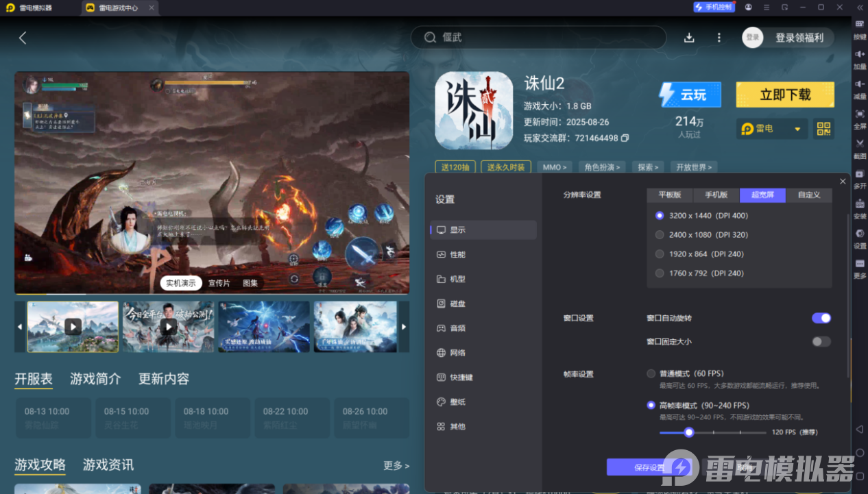Screen dimensions: 868x494
Task: Click the 保存设置 save settings button
Action: click(x=649, y=467)
